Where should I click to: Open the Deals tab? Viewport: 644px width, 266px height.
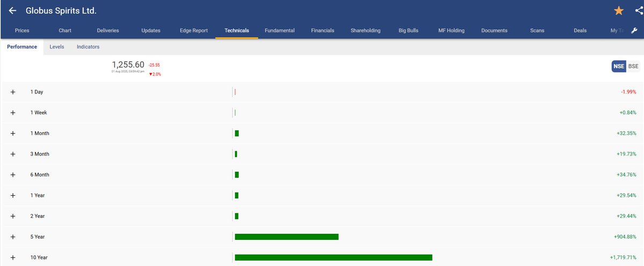pos(580,31)
